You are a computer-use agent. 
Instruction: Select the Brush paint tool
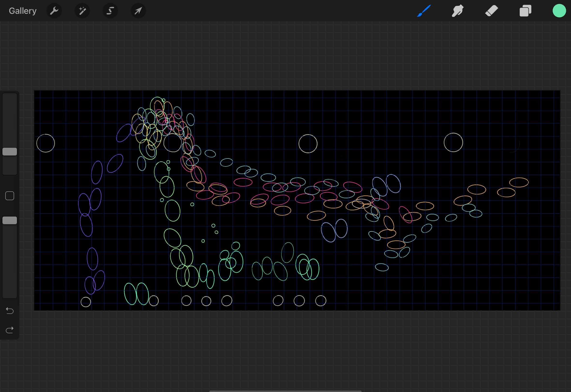[x=424, y=11]
